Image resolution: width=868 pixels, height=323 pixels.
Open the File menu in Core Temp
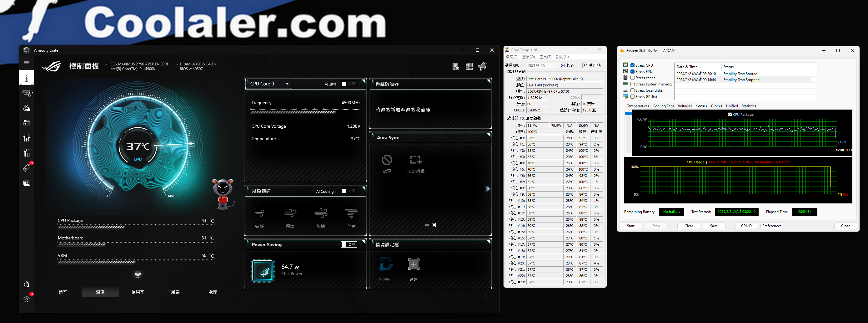click(x=511, y=57)
